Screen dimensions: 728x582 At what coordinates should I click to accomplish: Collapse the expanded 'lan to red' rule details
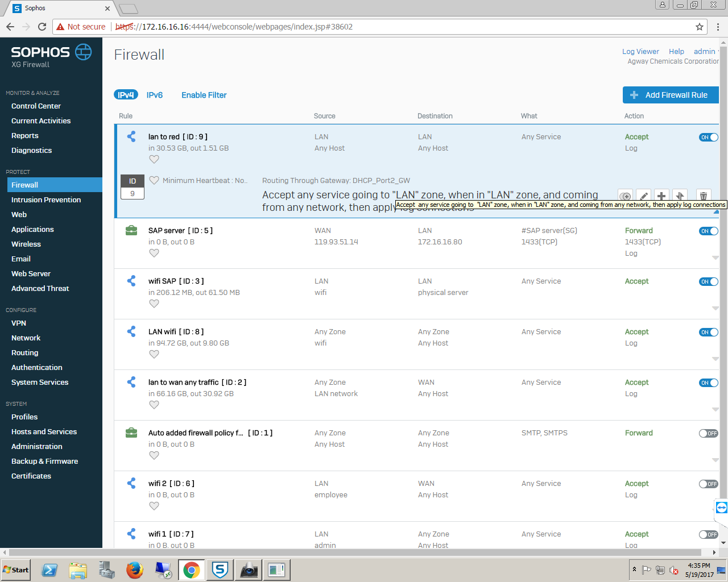[716, 212]
